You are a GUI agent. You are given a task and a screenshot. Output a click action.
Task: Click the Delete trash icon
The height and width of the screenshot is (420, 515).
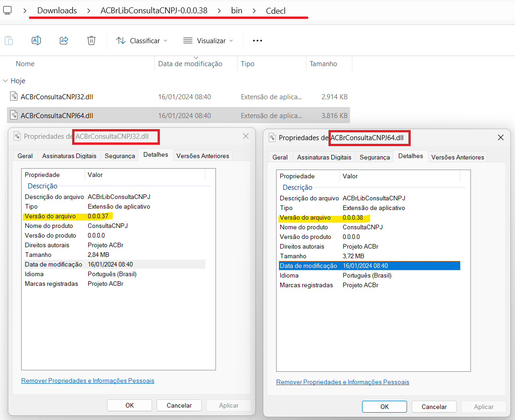click(x=91, y=40)
